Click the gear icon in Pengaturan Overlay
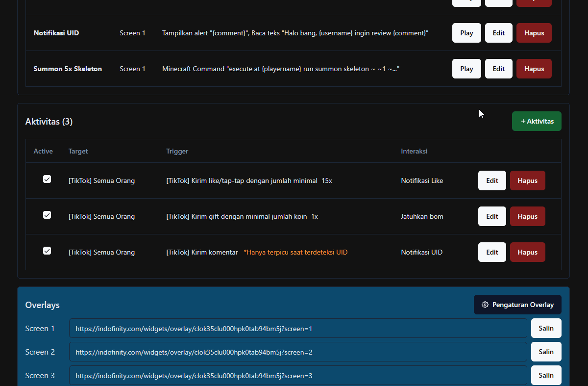This screenshot has height=386, width=588. [485, 305]
